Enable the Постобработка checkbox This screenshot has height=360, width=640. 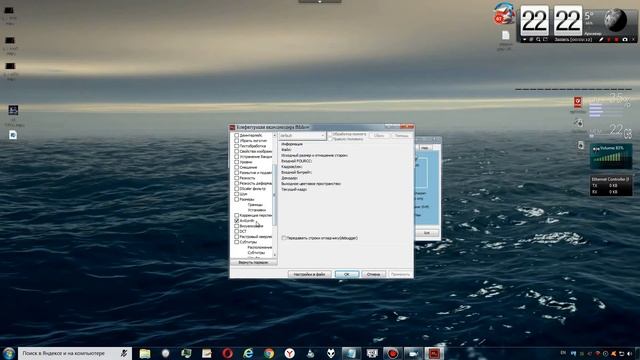(x=236, y=146)
